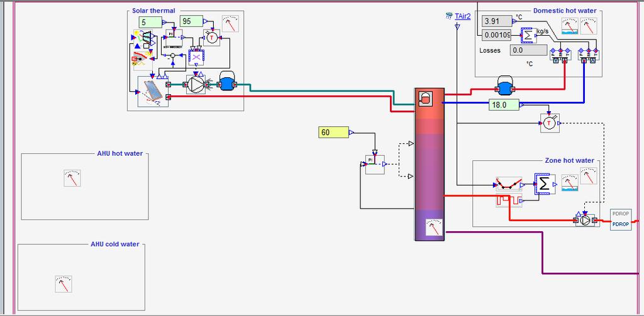Open the TAir2 link
Screen dimensions: 644x316
point(462,16)
